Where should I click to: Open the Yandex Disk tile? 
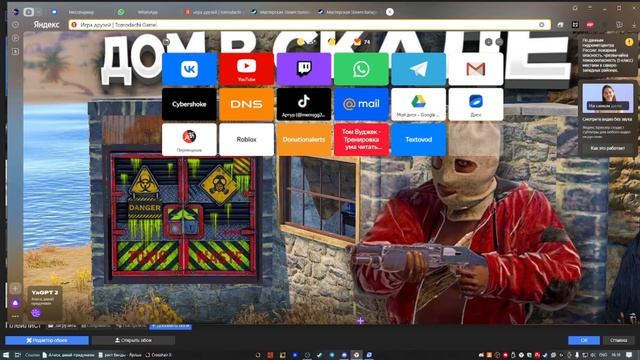tap(476, 104)
